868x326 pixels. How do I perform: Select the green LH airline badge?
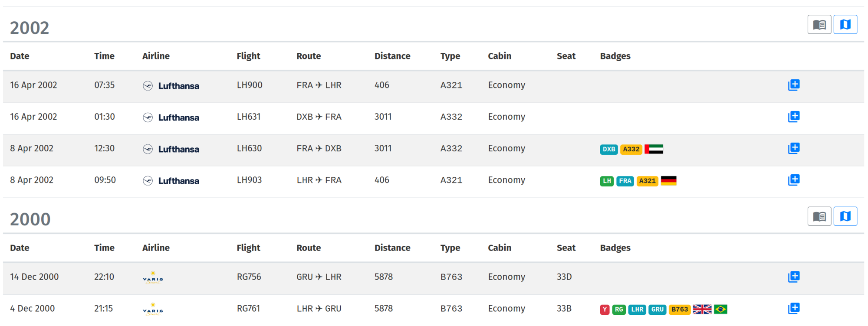tap(607, 181)
